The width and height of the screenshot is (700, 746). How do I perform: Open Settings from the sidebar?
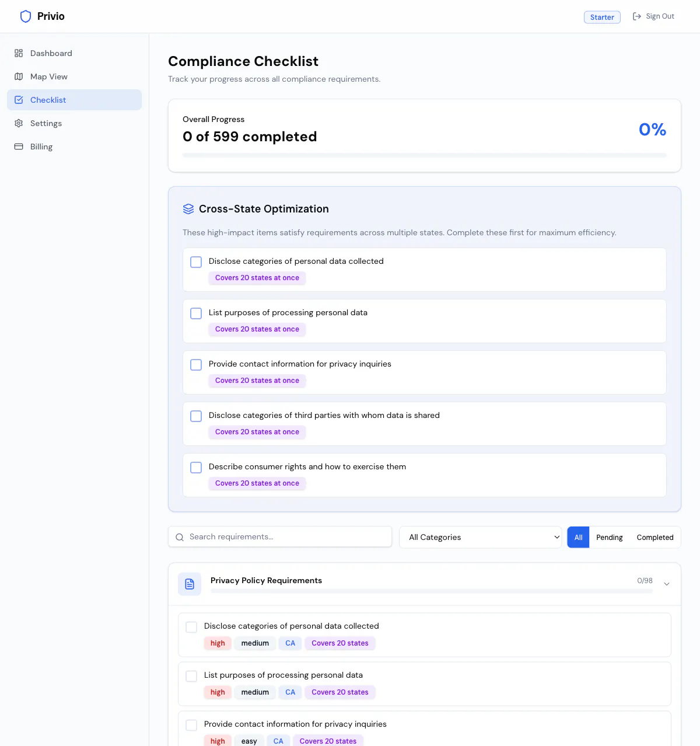coord(74,123)
